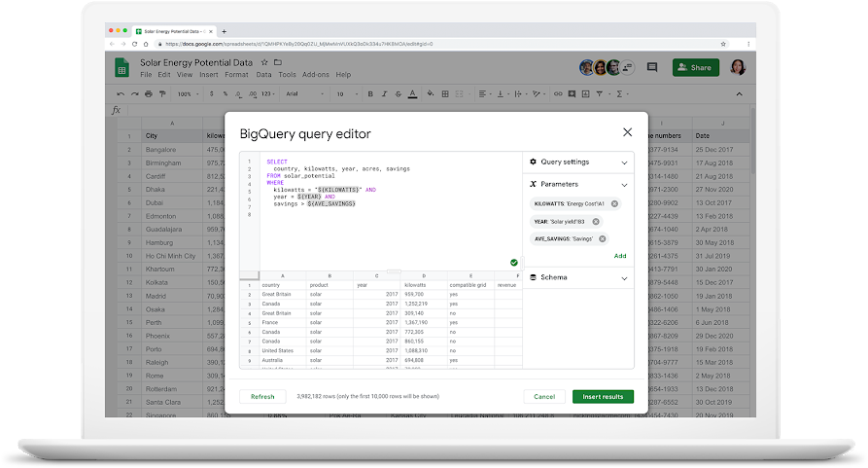The height and width of the screenshot is (468, 868).
Task: Remove the KILOWATTS parameter chip
Action: coord(614,203)
